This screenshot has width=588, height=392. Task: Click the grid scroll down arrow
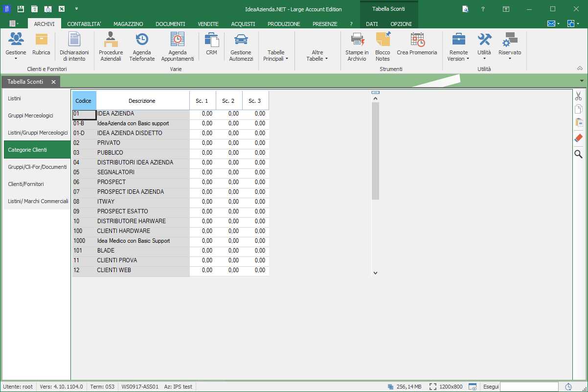click(375, 273)
